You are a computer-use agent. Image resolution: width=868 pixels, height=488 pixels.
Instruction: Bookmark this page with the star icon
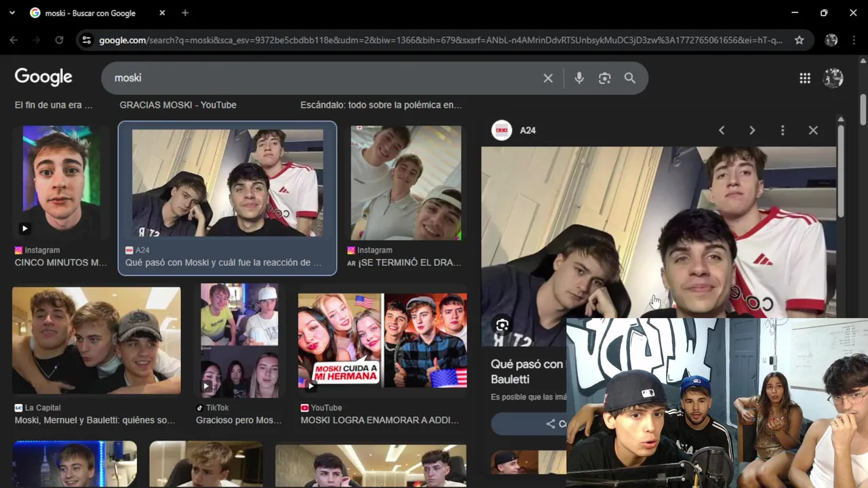800,40
